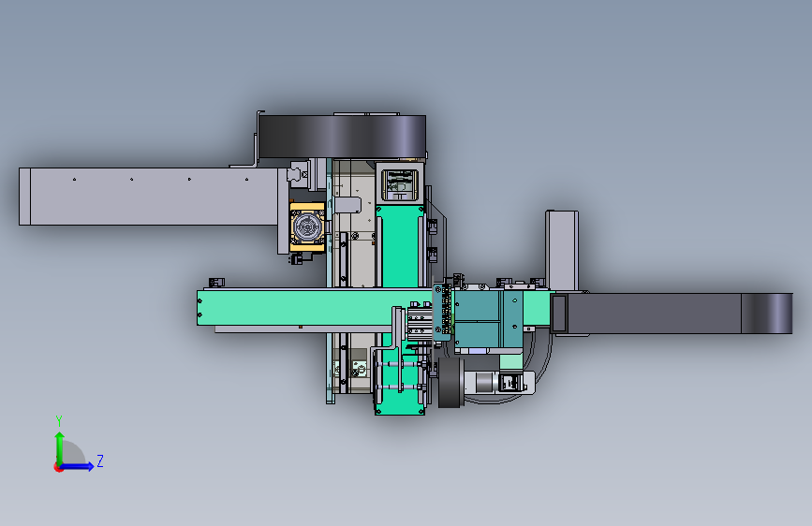The width and height of the screenshot is (812, 526).
Task: Select the black round motor disc at the bottom
Action: click(450, 383)
